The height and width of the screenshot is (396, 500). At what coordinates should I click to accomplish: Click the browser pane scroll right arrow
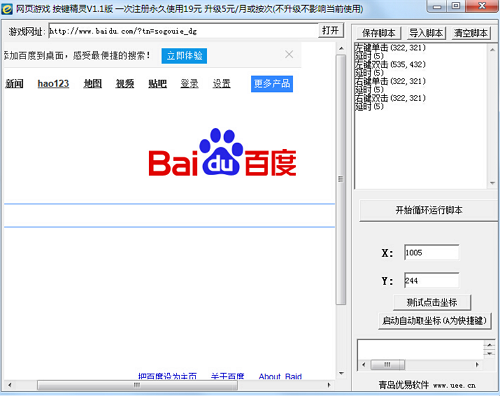329,385
